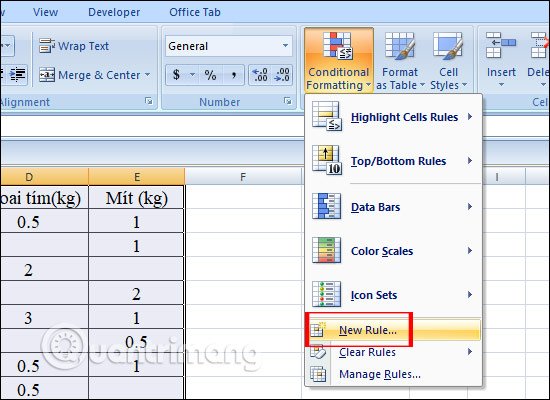The width and height of the screenshot is (550, 400).
Task: Select column E header
Action: pyautogui.click(x=136, y=176)
